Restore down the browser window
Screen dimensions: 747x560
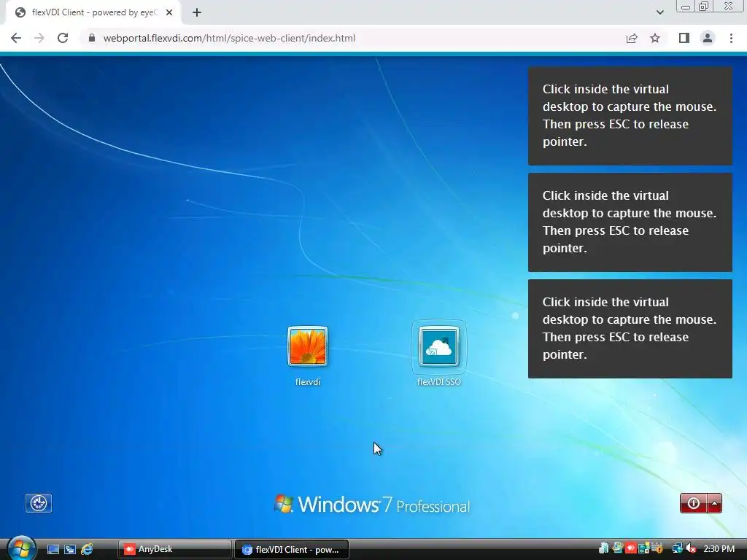pyautogui.click(x=703, y=7)
